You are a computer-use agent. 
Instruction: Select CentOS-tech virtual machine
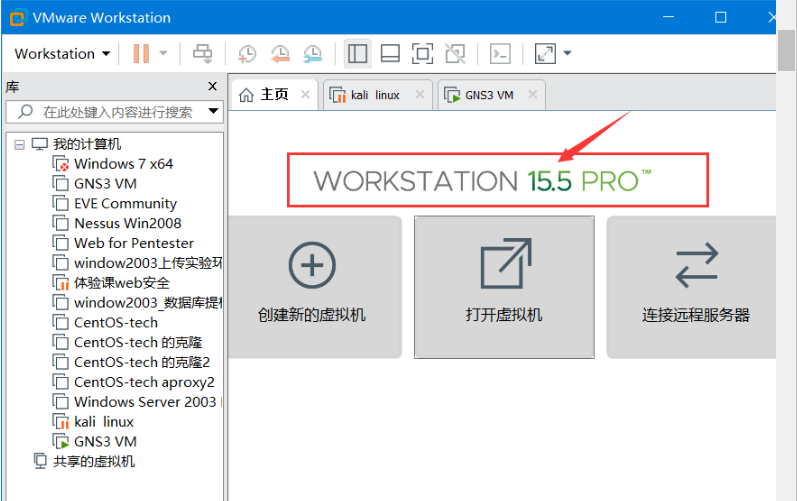point(116,322)
